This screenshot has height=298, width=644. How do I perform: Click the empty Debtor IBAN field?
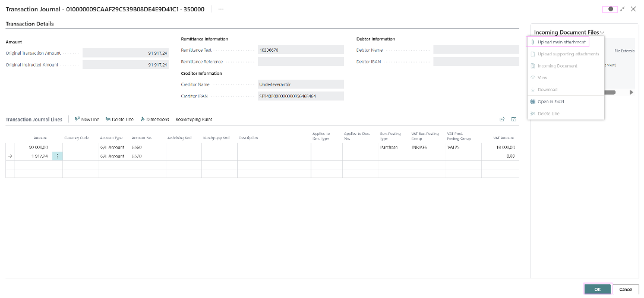tap(476, 62)
